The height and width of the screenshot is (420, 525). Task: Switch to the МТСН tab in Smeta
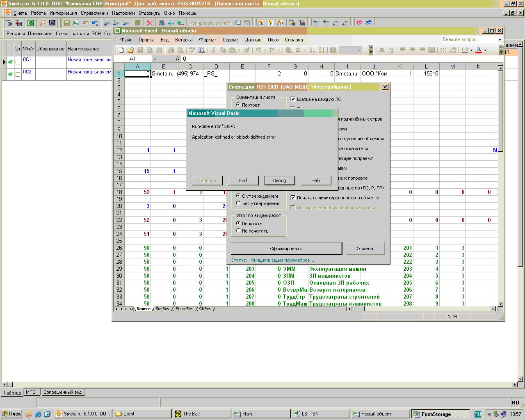[32, 392]
